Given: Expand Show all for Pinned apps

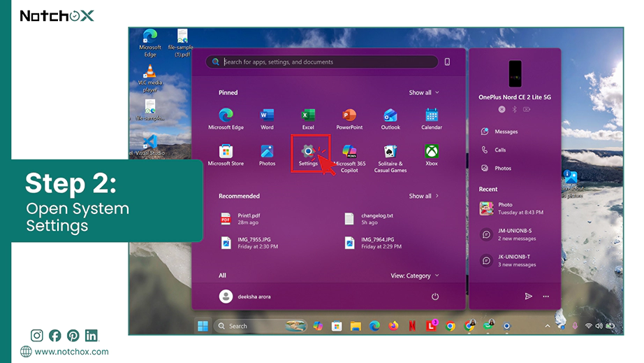Looking at the screenshot, I should (424, 92).
